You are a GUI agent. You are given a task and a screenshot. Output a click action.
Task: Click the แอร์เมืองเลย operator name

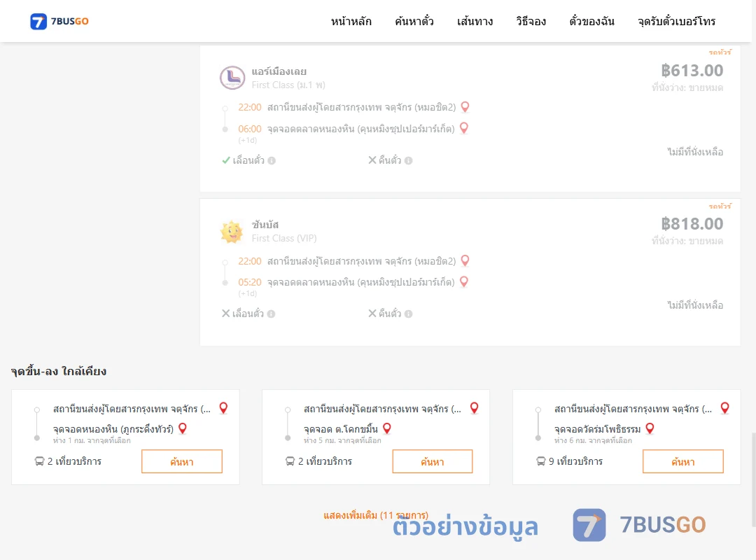(x=279, y=71)
